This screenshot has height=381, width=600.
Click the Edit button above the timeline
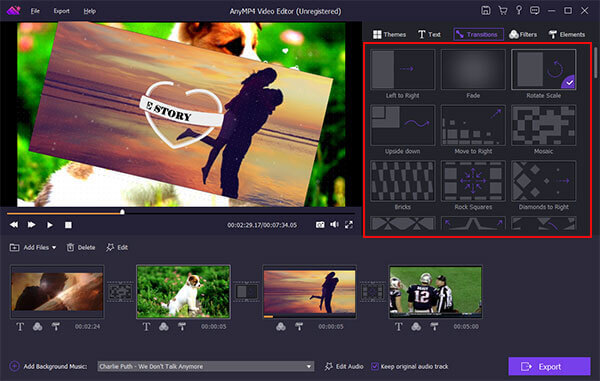[117, 247]
